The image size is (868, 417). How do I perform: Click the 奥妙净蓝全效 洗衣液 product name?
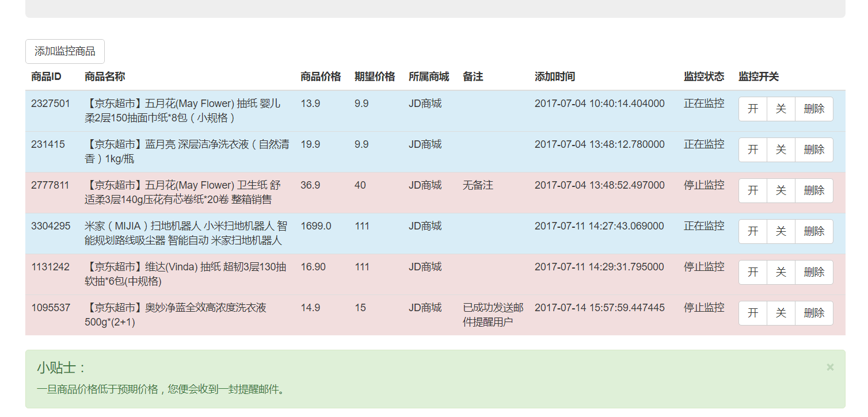[x=176, y=315]
